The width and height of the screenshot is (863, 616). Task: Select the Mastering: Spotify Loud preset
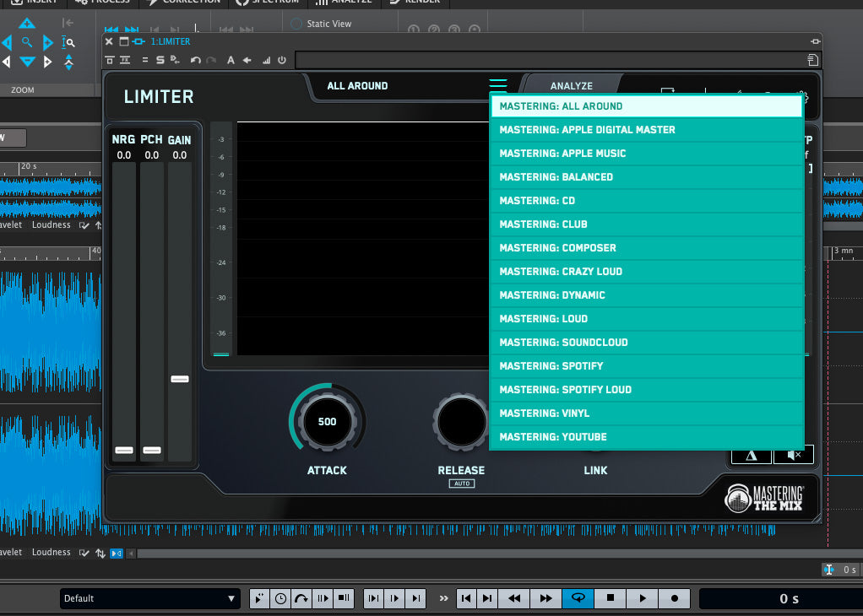coord(647,390)
